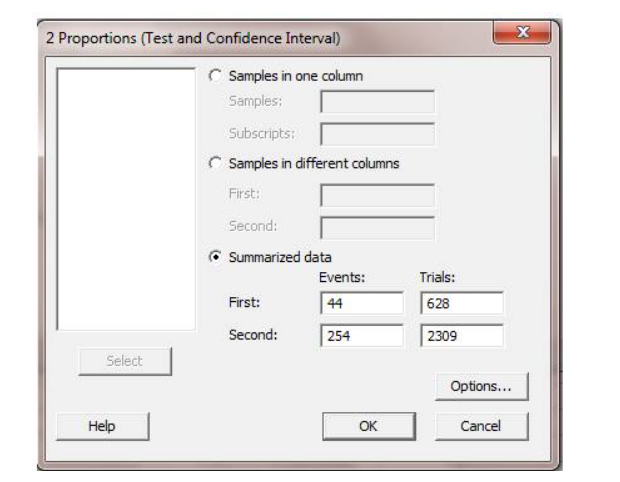Click the Second field under different columns

click(377, 226)
